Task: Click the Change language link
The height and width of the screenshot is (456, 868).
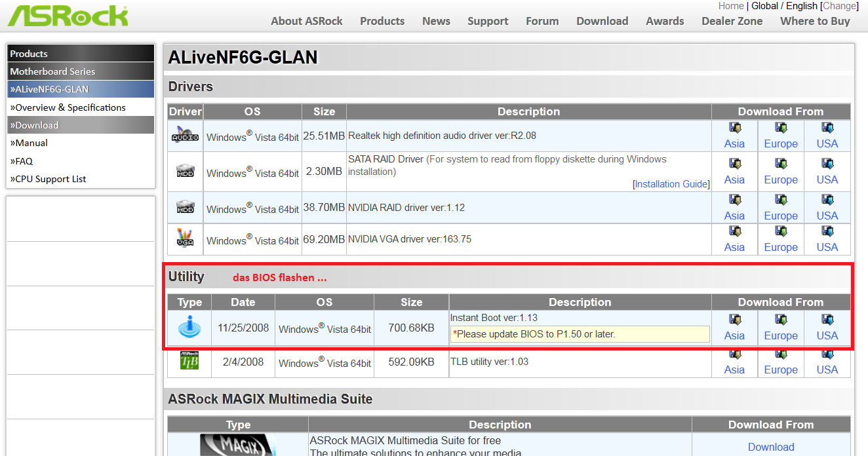Action: point(840,6)
